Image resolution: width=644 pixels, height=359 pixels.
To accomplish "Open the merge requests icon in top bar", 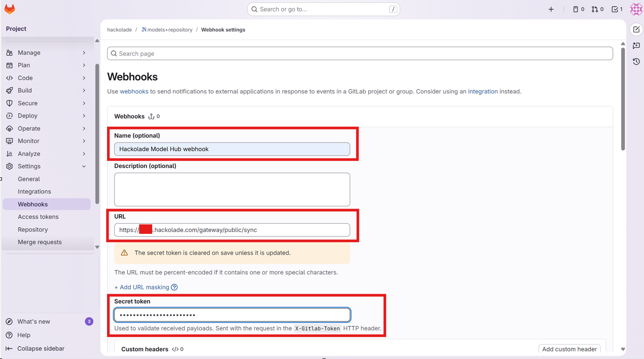I will [x=595, y=9].
